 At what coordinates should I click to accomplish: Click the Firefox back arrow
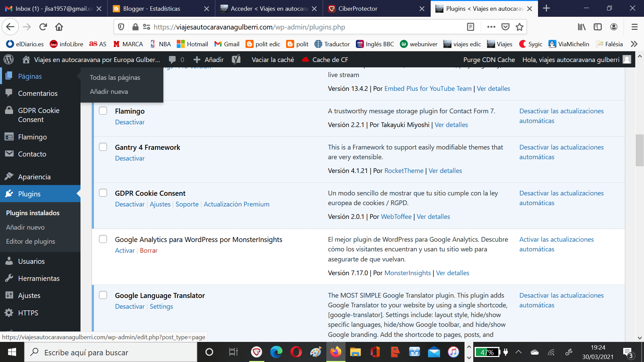click(10, 27)
